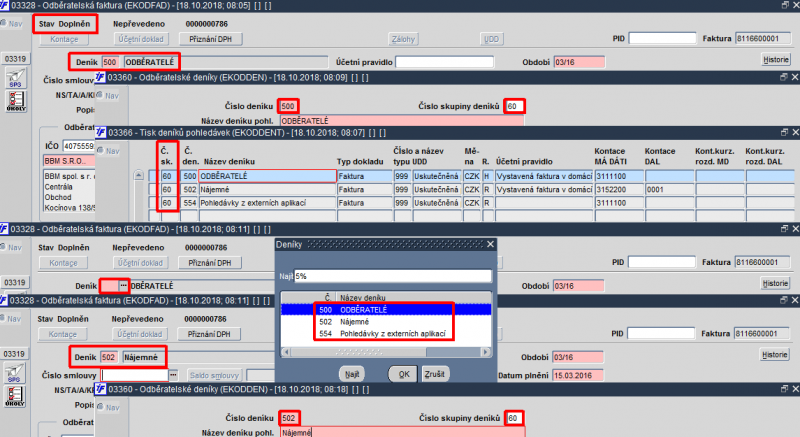The image size is (800, 437).
Task: Click the PID field in the 08:05 invoice window
Action: (662, 38)
